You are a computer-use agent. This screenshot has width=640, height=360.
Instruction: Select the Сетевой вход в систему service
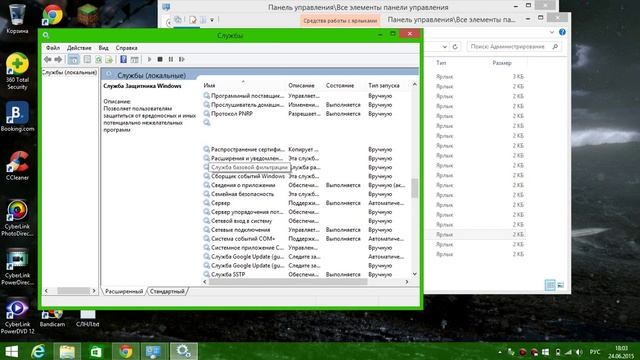tap(306, 221)
